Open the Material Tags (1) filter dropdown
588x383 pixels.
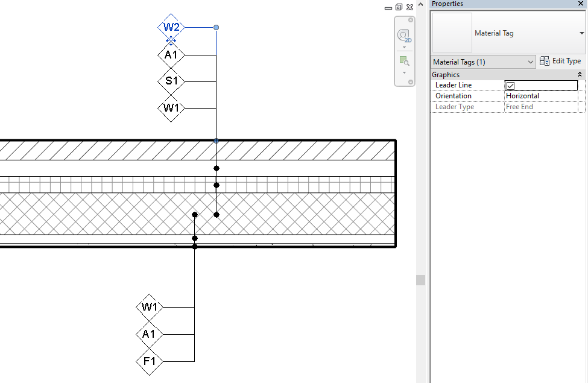(x=483, y=62)
